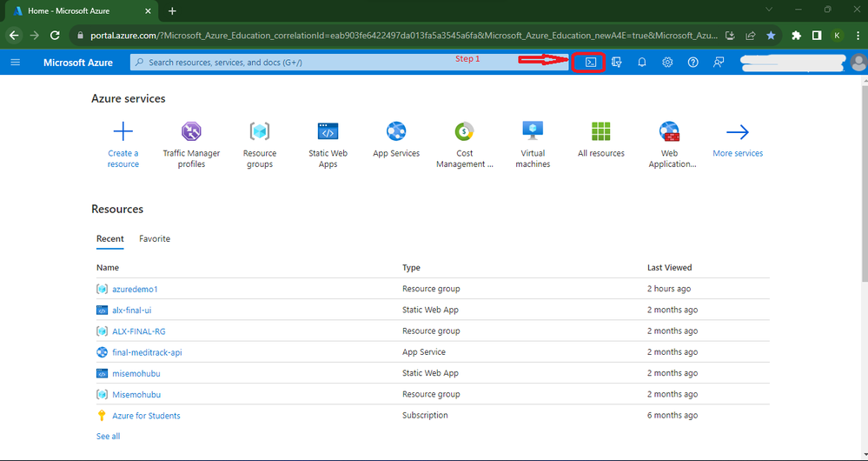Image resolution: width=868 pixels, height=461 pixels.
Task: Bookmark this page with star icon
Action: [x=772, y=35]
